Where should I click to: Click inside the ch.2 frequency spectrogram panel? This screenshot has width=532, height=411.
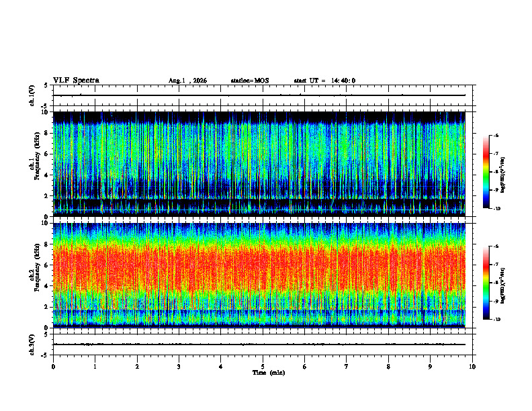(x=259, y=275)
